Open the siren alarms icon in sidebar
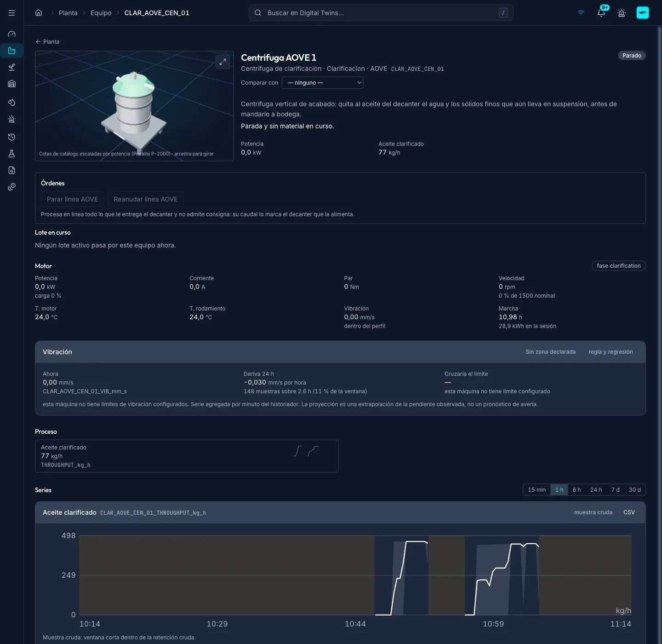This screenshot has height=644, width=662. tap(11, 119)
